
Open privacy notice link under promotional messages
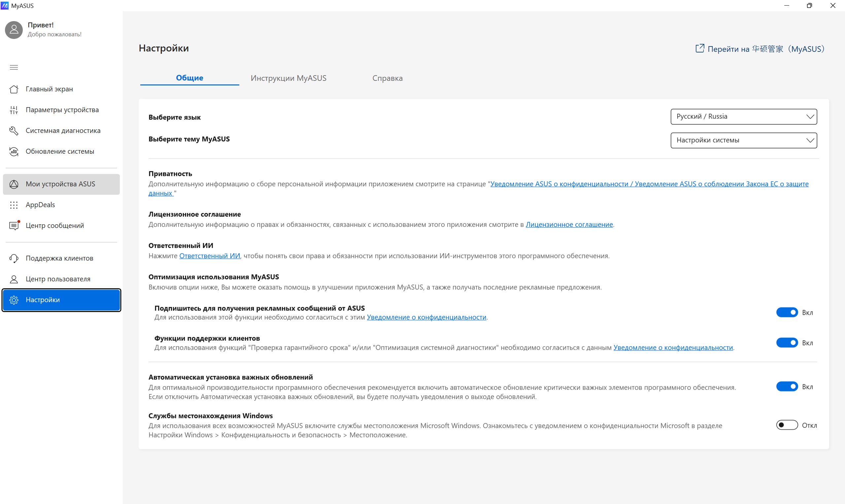point(426,317)
